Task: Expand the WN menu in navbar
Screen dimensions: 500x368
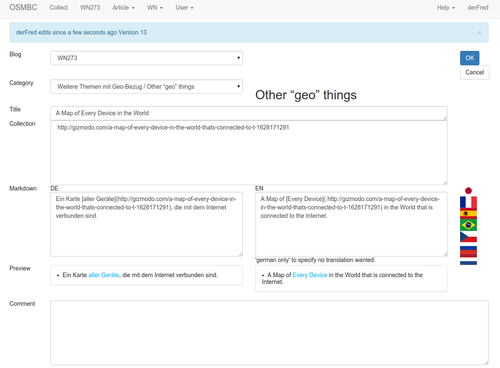Action: [155, 8]
